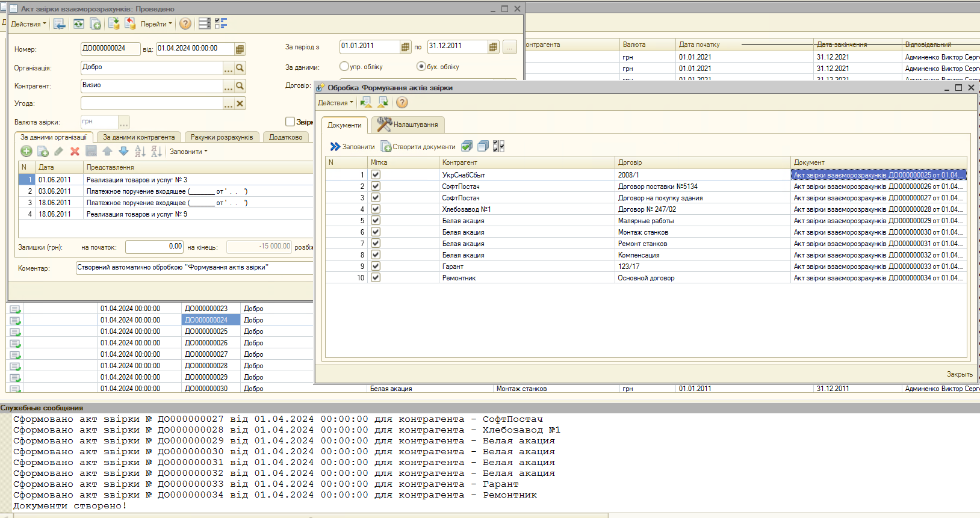Click the save settings icon in the Обробка toolbar
Image resolution: width=980 pixels, height=518 pixels.
(383, 103)
